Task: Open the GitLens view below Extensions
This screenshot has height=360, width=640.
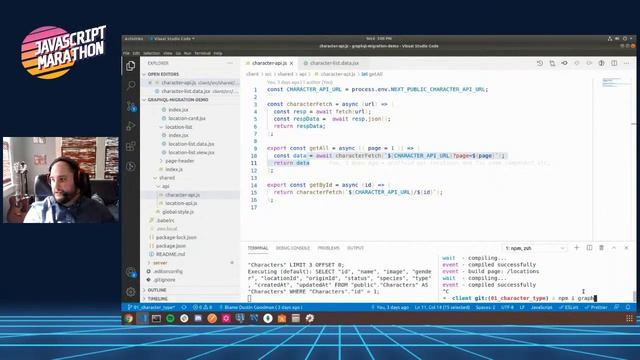Action: click(x=131, y=166)
